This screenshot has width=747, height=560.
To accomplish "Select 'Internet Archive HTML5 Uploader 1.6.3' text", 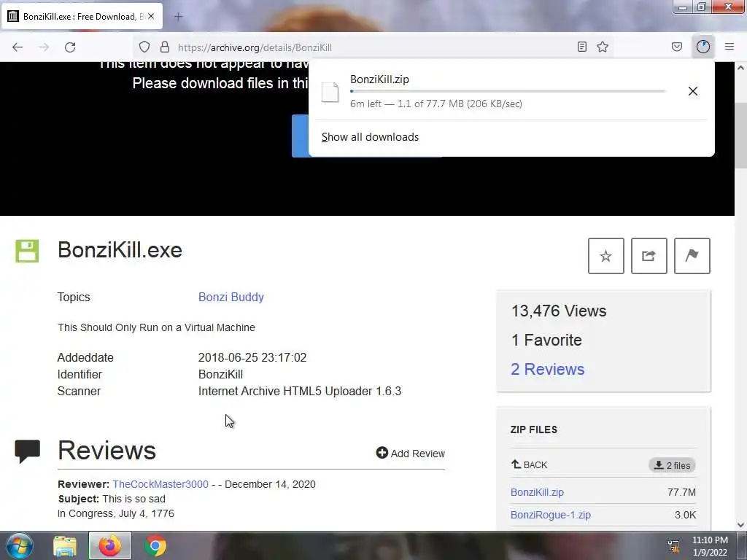I will (x=300, y=391).
